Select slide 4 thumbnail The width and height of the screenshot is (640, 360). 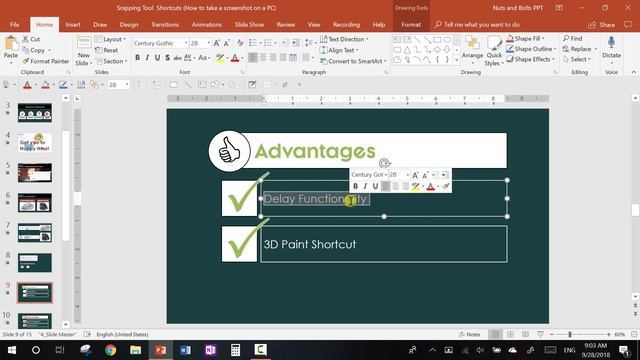click(x=35, y=142)
